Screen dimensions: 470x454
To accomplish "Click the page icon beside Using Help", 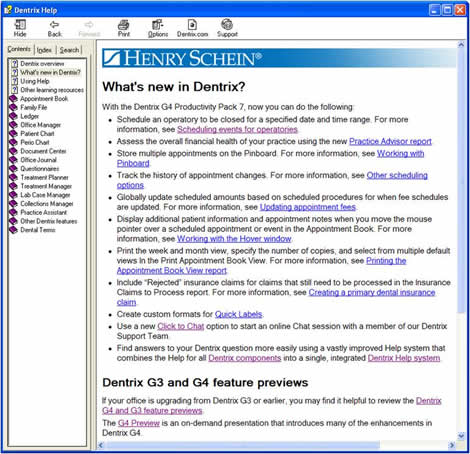I will [x=14, y=81].
